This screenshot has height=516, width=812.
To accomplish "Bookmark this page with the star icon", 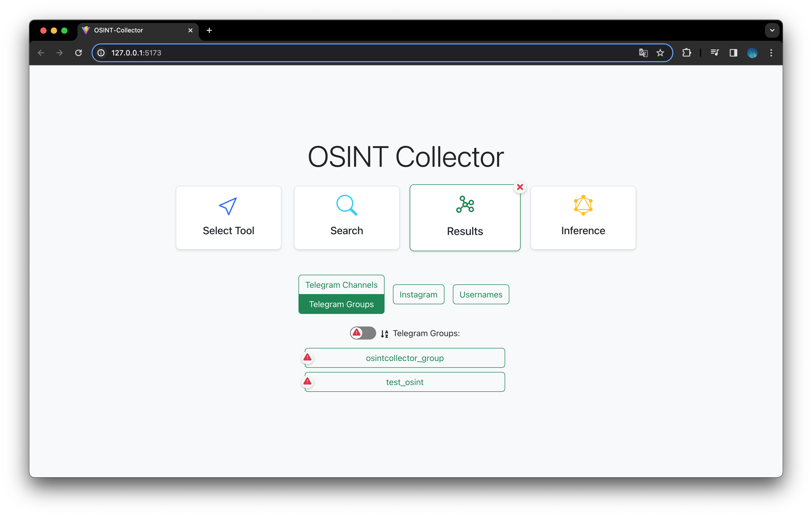I will click(x=660, y=53).
